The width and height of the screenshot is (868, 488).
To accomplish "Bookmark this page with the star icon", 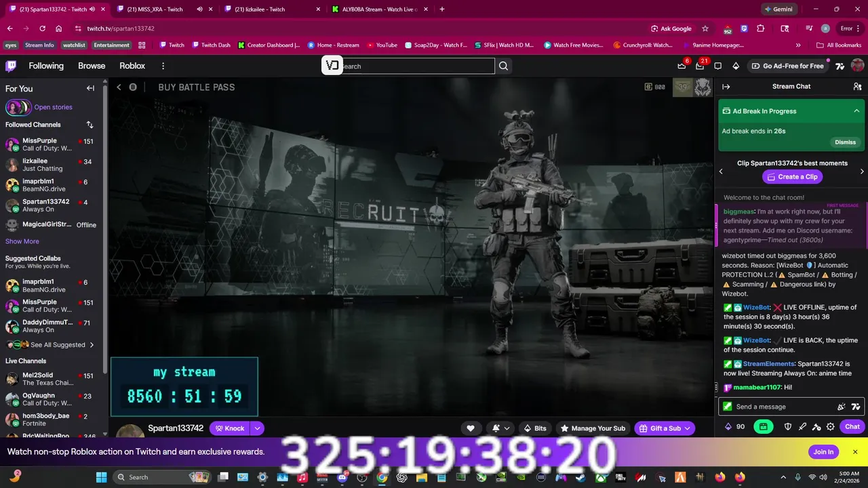I will [705, 28].
